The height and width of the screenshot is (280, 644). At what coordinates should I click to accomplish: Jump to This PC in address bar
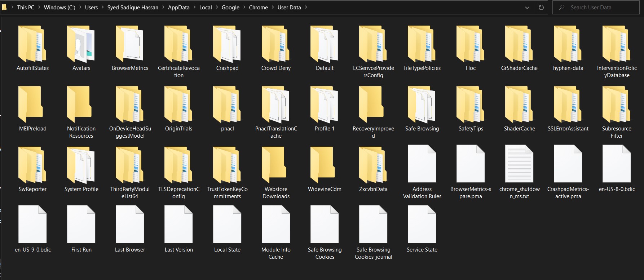26,8
